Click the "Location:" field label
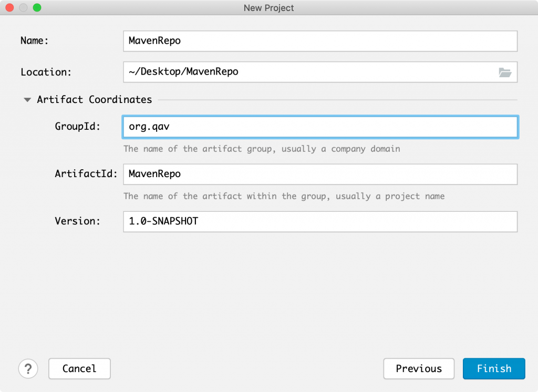The image size is (538, 392). (x=46, y=73)
